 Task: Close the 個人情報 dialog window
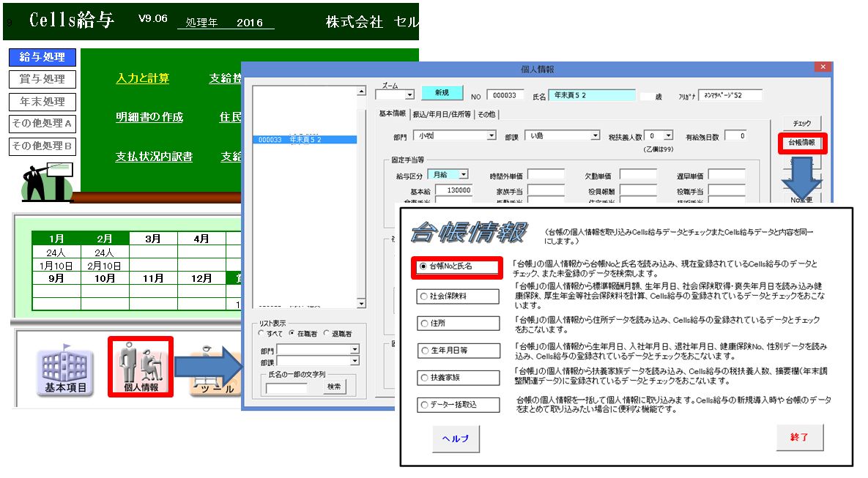point(823,67)
